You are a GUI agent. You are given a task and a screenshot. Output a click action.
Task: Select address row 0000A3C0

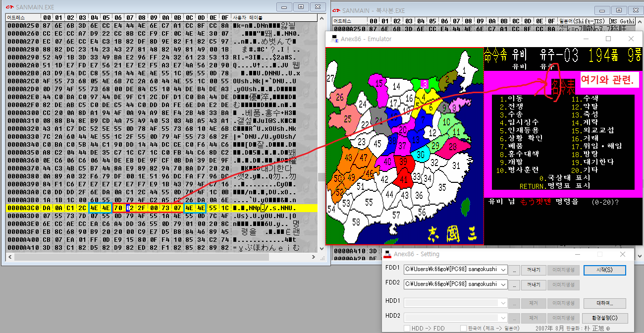(x=161, y=208)
